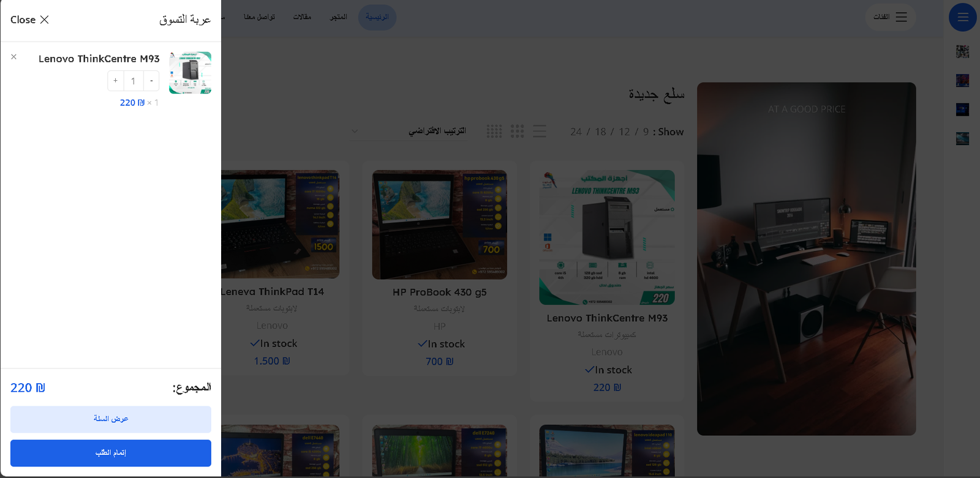Viewport: 980px width, 478px height.
Task: Switch to three-column grid view icon
Action: [x=517, y=131]
